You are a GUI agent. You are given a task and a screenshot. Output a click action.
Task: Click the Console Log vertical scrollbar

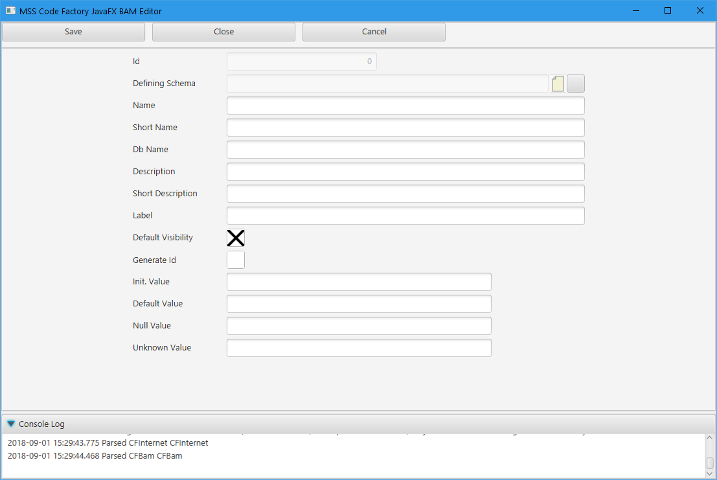[x=710, y=455]
